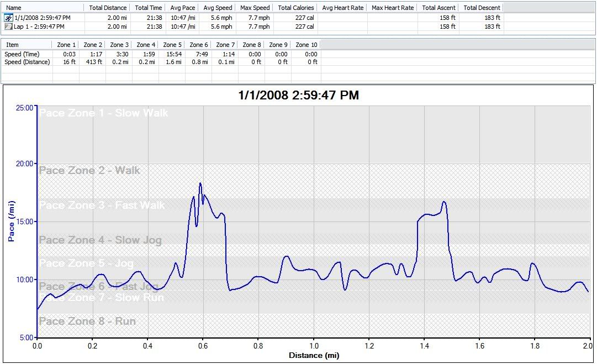Viewport: 597px width, 364px height.
Task: Select the Speed (Distance) row
Action: click(x=27, y=62)
